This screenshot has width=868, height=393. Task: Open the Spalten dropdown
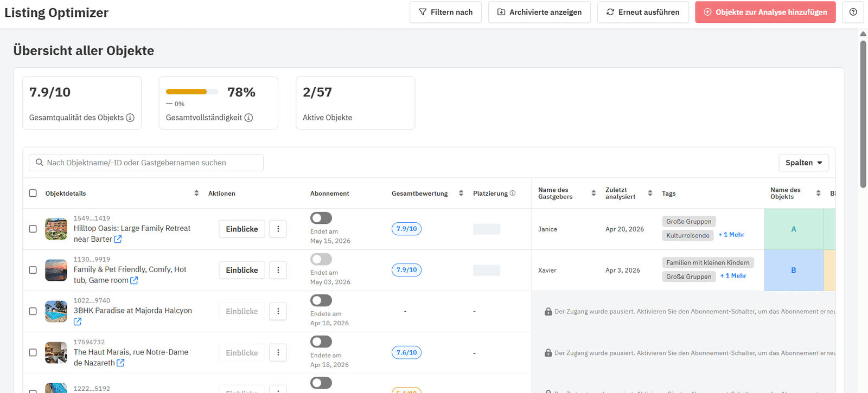(x=803, y=163)
